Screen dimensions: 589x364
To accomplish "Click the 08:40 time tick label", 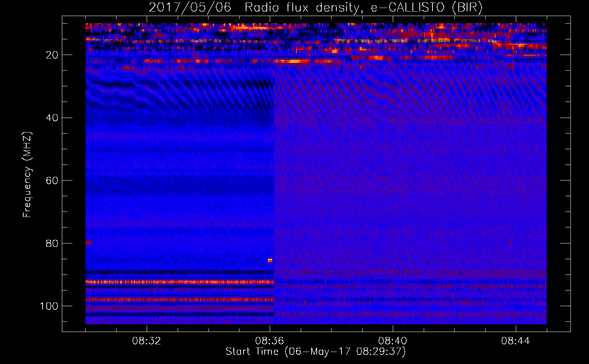I will (393, 341).
